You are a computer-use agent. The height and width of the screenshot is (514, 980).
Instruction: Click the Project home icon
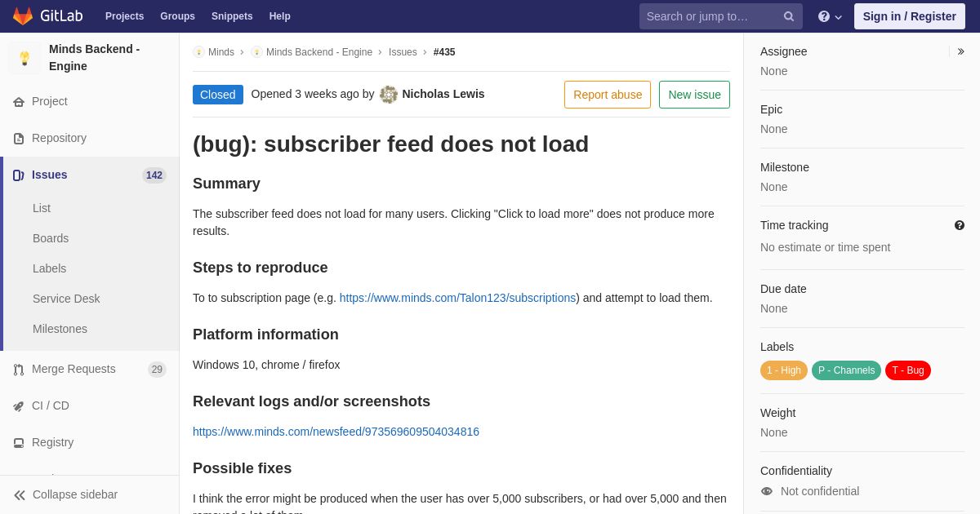[x=19, y=102]
